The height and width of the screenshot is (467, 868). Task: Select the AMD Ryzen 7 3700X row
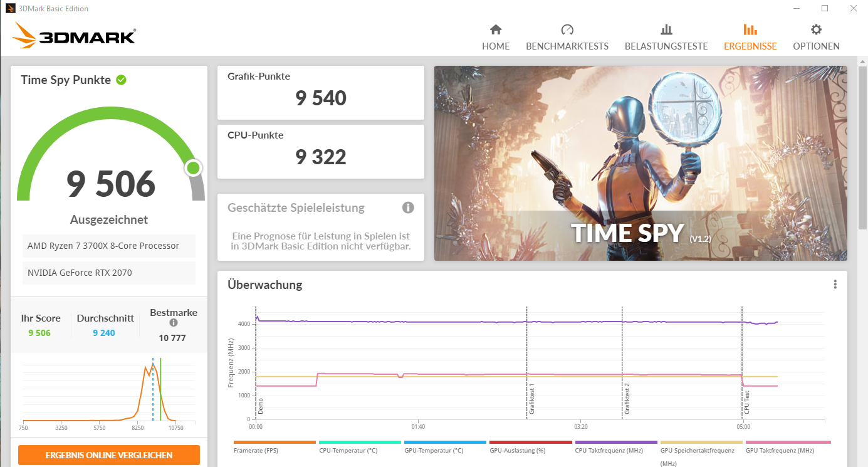click(x=109, y=246)
